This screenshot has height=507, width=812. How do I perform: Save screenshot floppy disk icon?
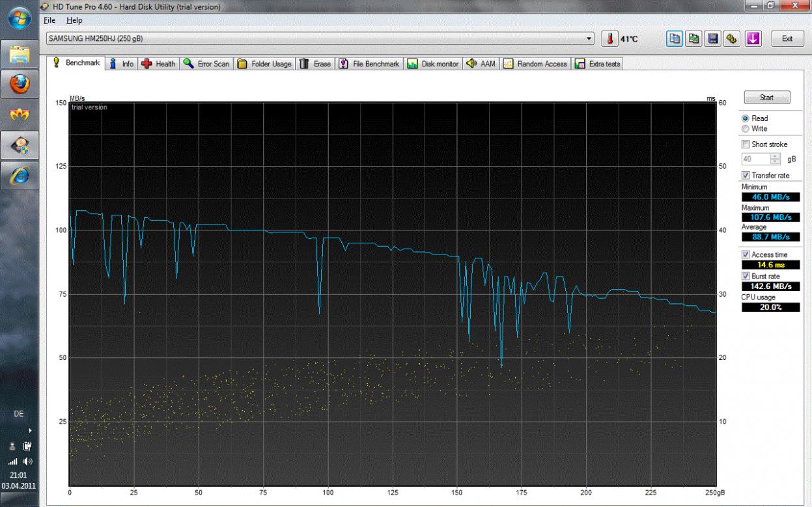tap(713, 39)
